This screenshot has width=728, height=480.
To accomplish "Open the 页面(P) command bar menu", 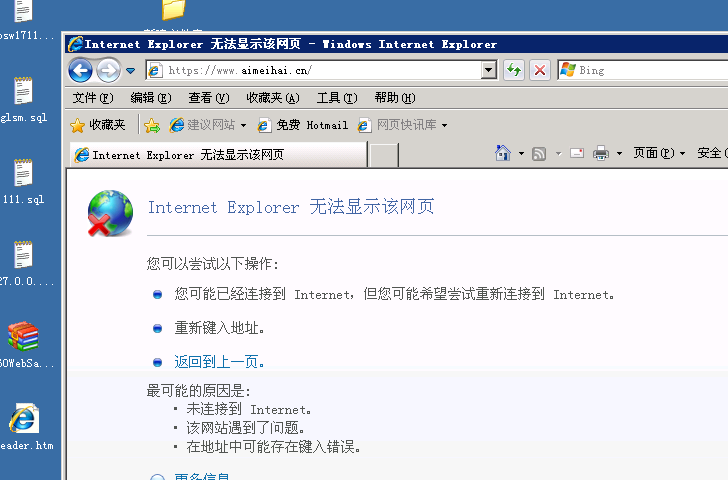I will pos(659,153).
